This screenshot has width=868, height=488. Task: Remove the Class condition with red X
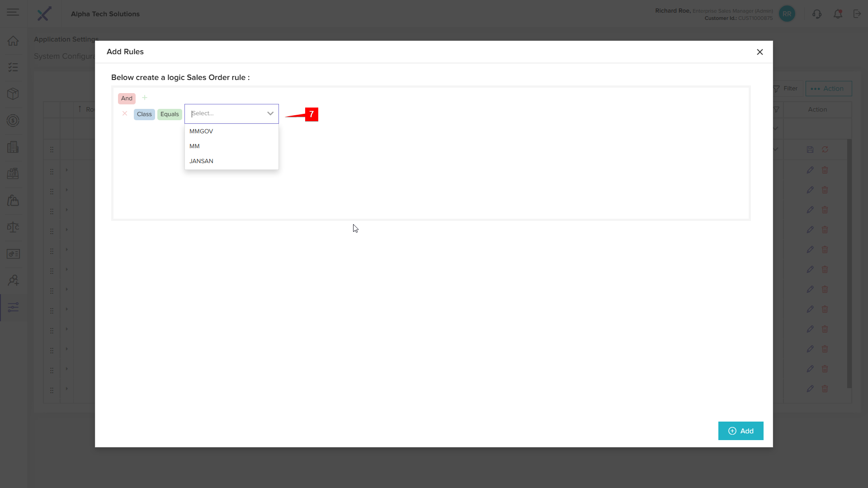tap(125, 113)
